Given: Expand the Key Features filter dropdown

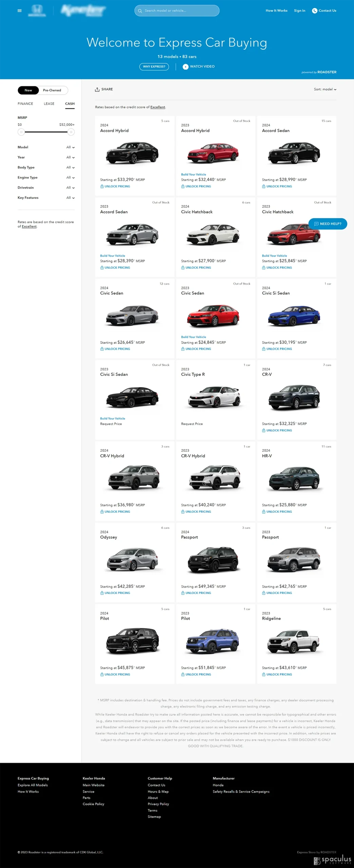Looking at the screenshot, I should 46,198.
